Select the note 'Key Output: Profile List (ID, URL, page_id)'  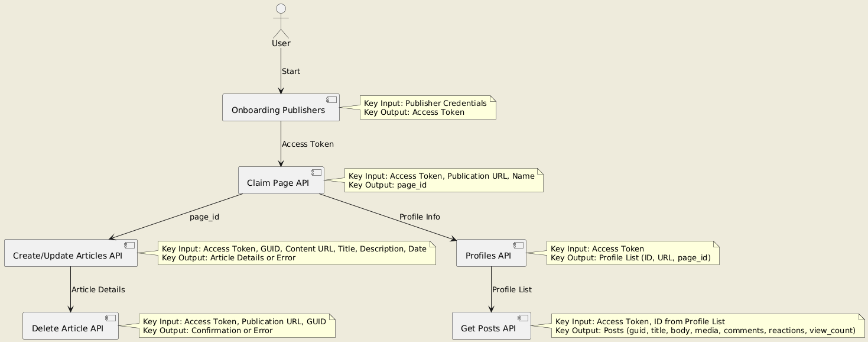coord(633,253)
